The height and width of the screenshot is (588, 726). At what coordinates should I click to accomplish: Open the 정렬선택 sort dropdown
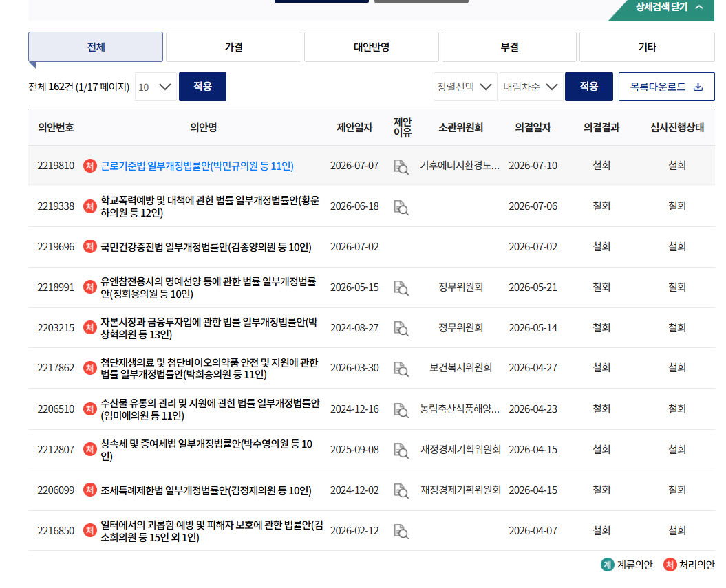pos(465,87)
